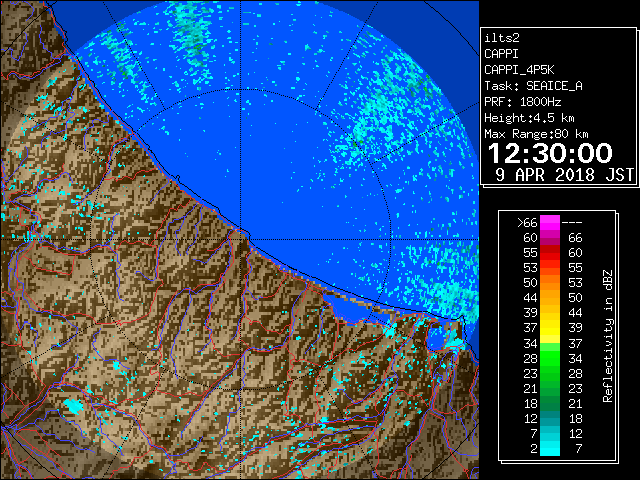Pick the green 21–23 dBZ swatch
Screen dimensions: 640x480
pos(550,389)
